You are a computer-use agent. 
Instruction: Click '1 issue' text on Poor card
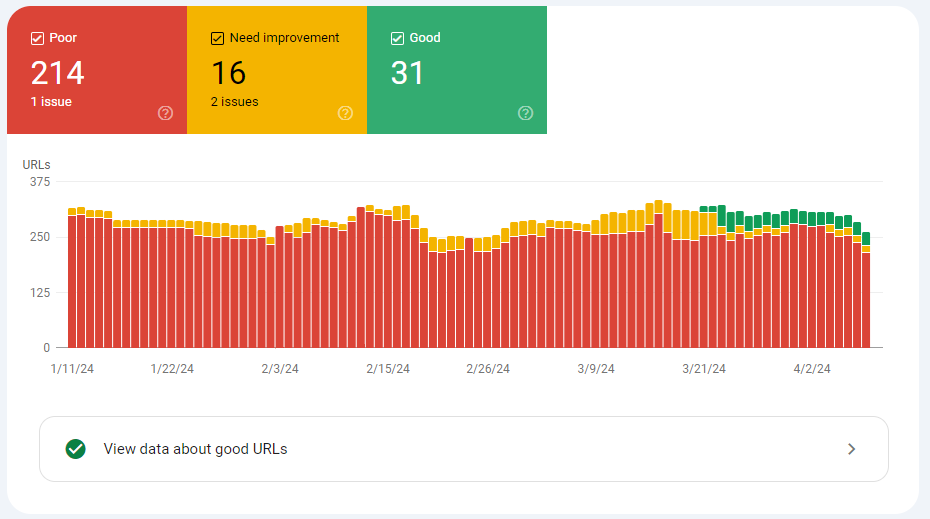51,101
